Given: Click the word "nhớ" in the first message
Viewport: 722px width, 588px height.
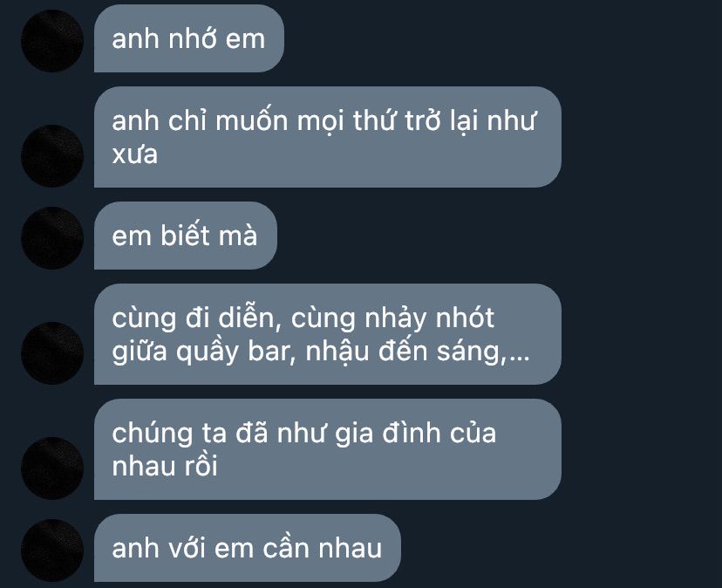Looking at the screenshot, I should [x=193, y=38].
